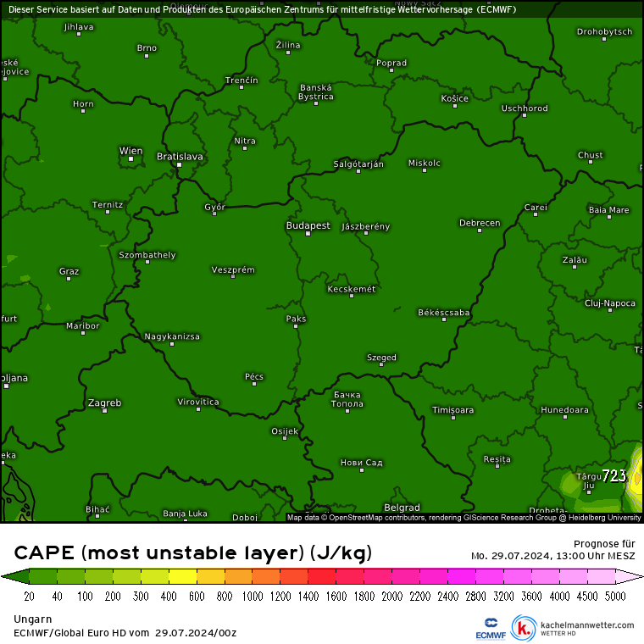Select the magenta legend swatch after 2000

click(x=405, y=577)
